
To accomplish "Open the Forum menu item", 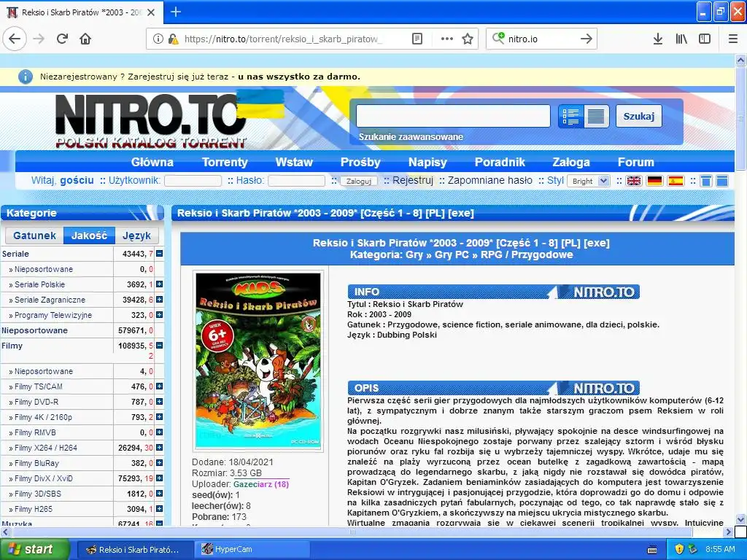I will click(x=636, y=162).
